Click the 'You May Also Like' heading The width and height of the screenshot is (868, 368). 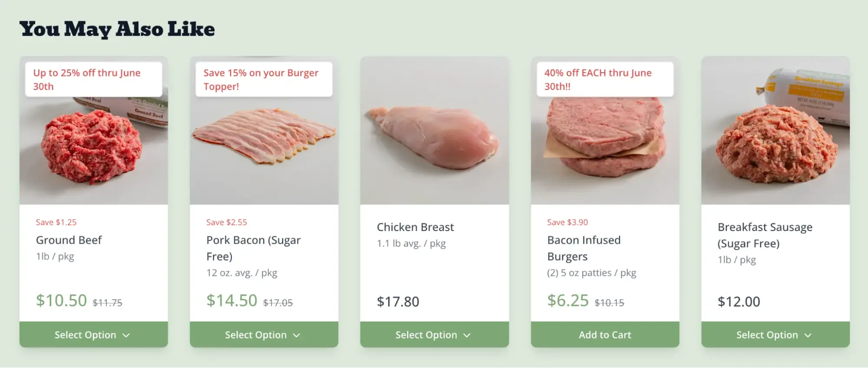118,29
